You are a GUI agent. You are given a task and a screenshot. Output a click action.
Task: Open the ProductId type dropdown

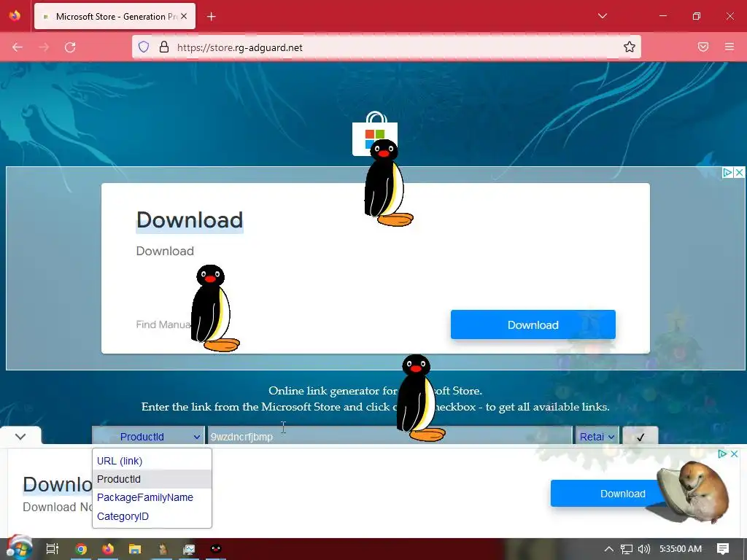coord(148,436)
